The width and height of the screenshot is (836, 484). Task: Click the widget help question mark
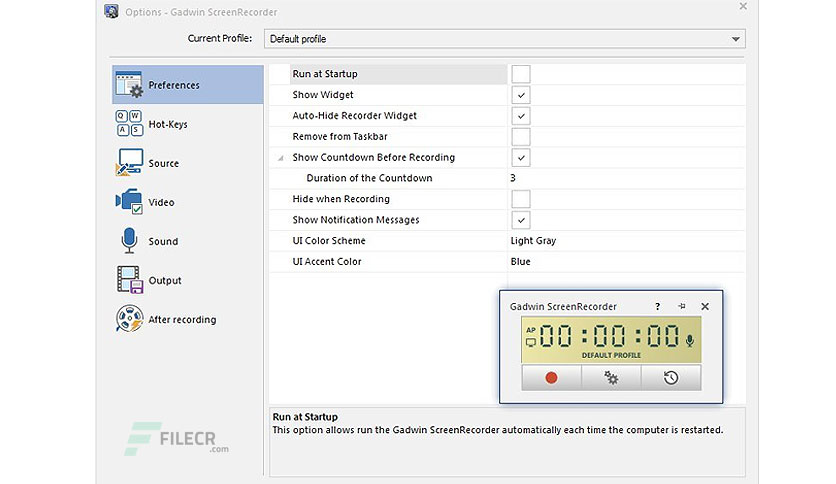coord(657,306)
